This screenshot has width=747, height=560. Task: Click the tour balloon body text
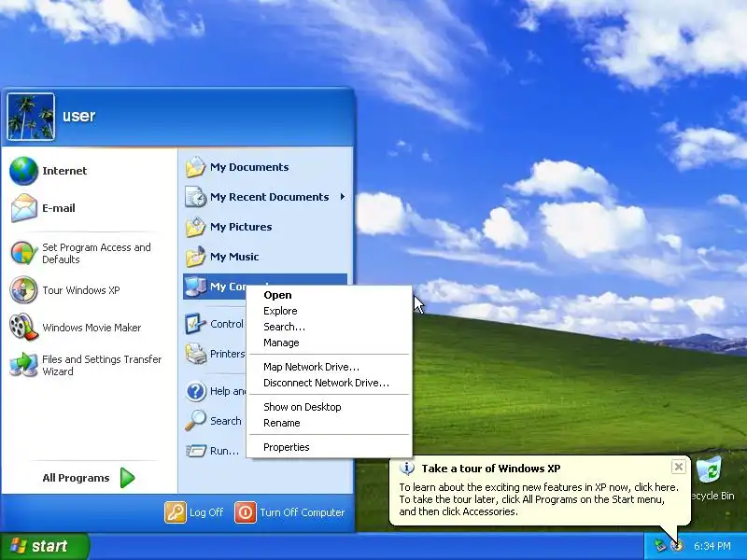[539, 499]
